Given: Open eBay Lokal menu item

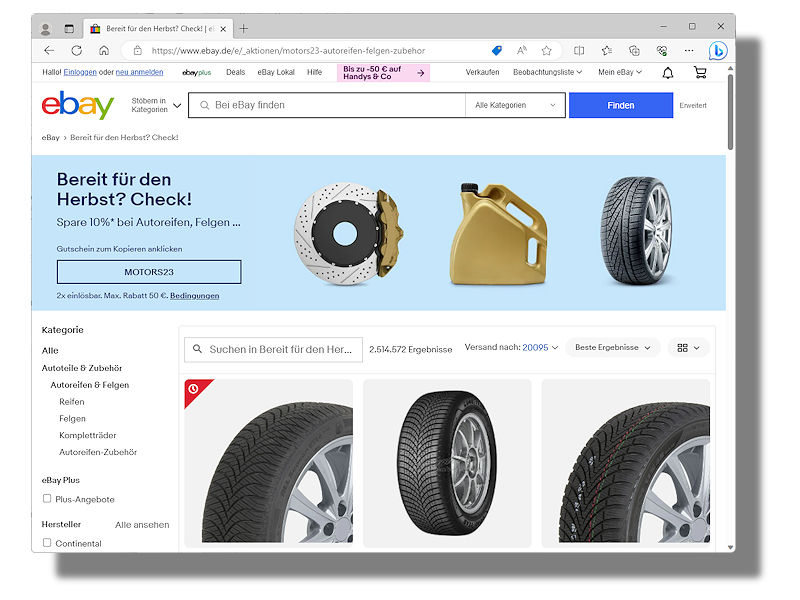Looking at the screenshot, I should tap(276, 72).
